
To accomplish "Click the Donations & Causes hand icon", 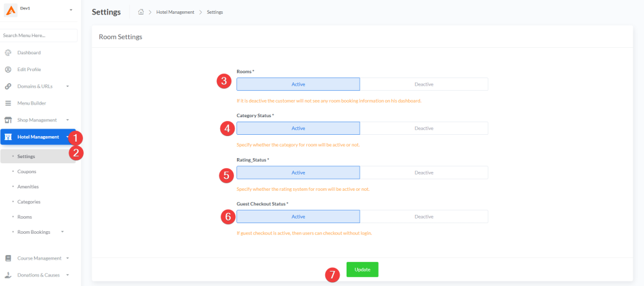I will [8, 275].
